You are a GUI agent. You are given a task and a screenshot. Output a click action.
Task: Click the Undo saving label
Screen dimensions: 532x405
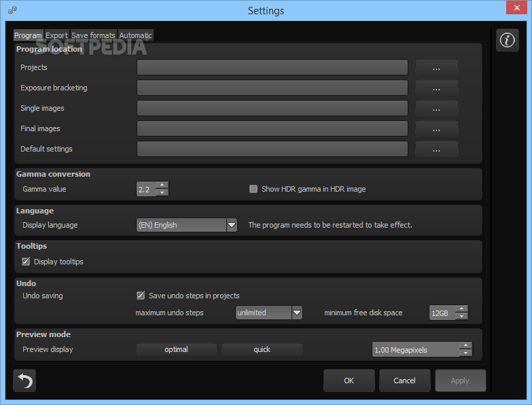(43, 296)
